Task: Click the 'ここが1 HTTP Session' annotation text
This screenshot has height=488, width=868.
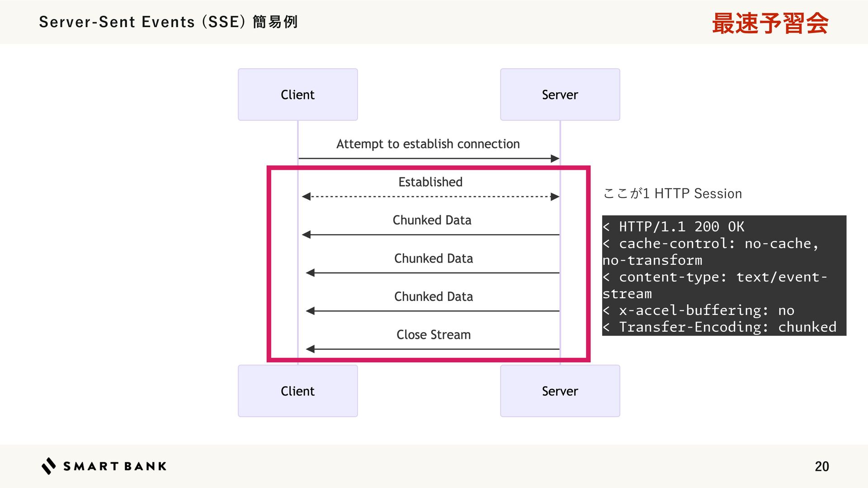Action: click(x=672, y=194)
